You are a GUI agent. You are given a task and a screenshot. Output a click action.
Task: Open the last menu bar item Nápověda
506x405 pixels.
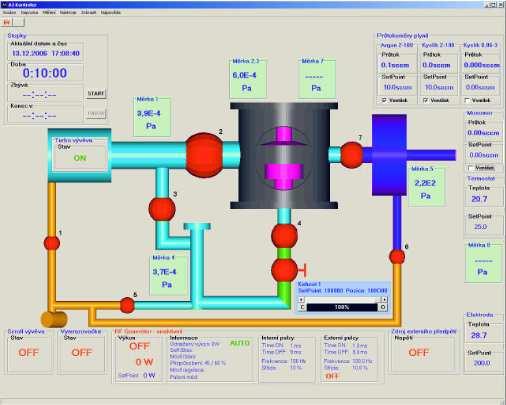111,12
